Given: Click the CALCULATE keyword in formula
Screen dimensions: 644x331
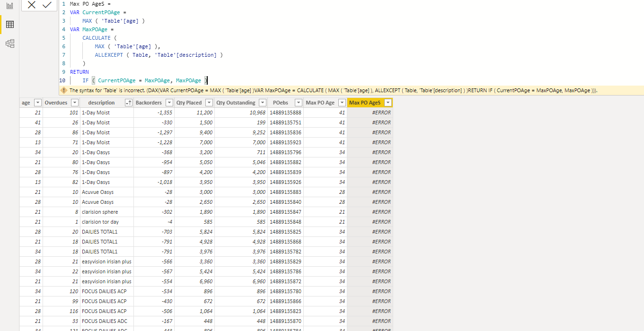Looking at the screenshot, I should click(x=96, y=38).
